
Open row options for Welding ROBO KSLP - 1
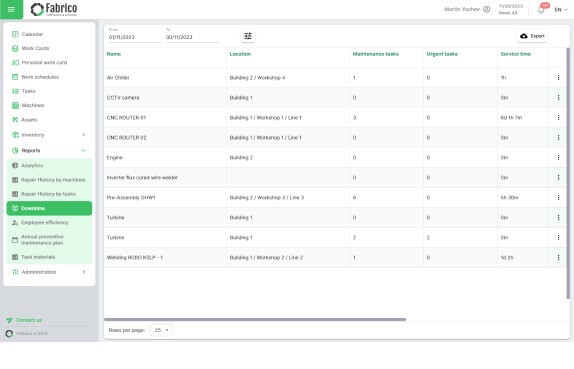point(558,257)
